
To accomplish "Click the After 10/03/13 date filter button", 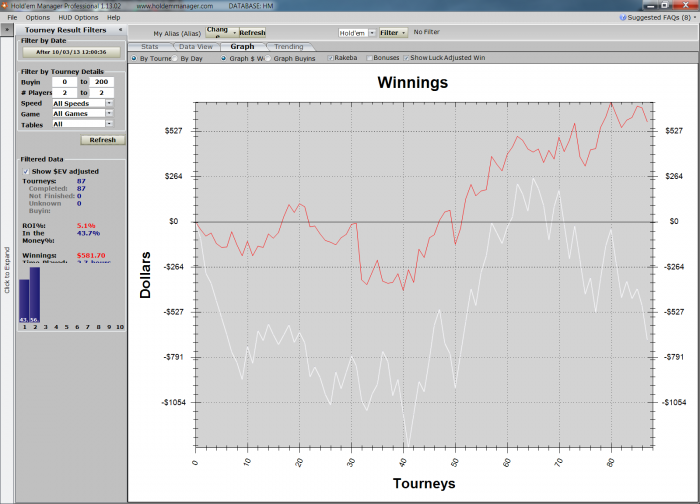I will (71, 52).
